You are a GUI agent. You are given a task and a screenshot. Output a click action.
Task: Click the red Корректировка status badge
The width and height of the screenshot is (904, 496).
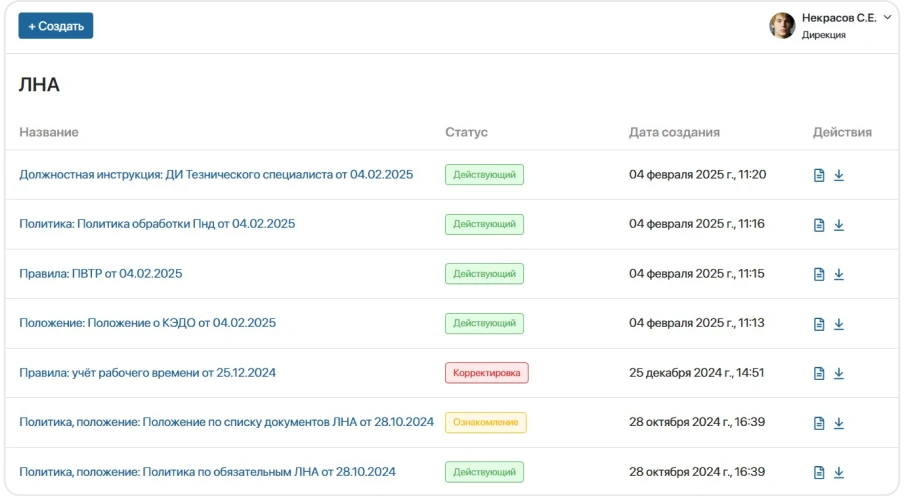pos(486,373)
